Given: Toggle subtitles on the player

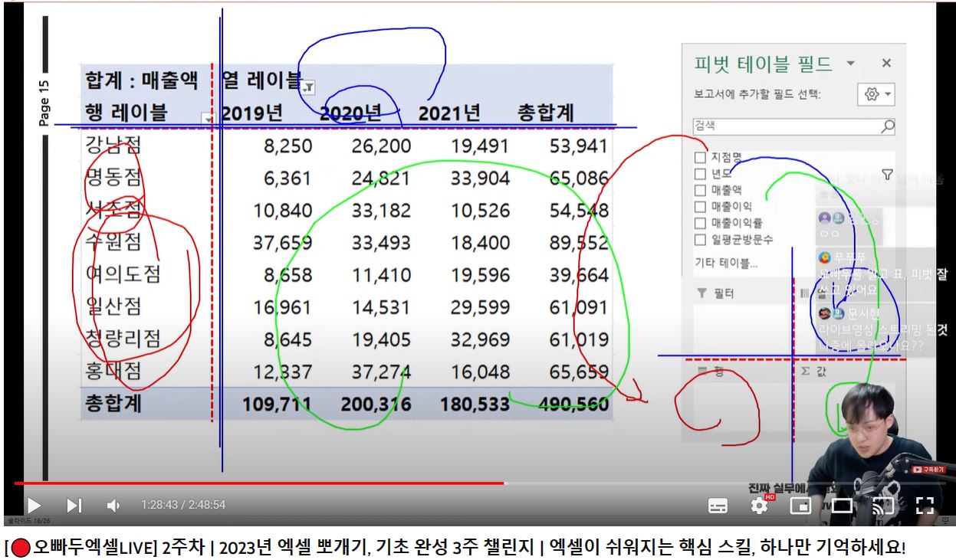Looking at the screenshot, I should pos(718,505).
